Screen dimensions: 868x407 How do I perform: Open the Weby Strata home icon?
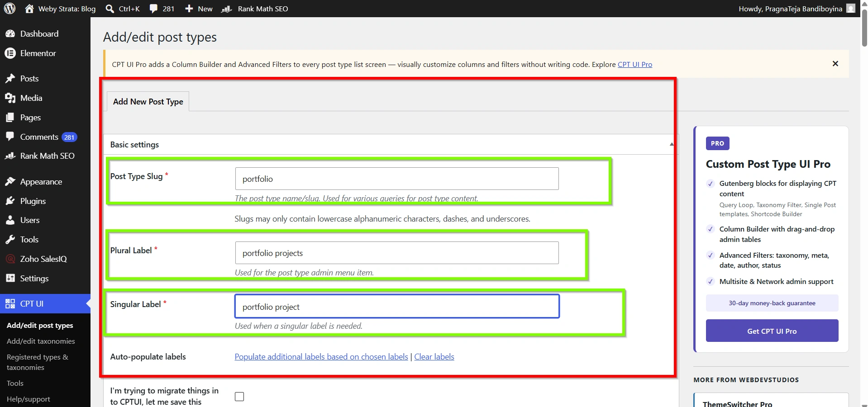click(29, 9)
